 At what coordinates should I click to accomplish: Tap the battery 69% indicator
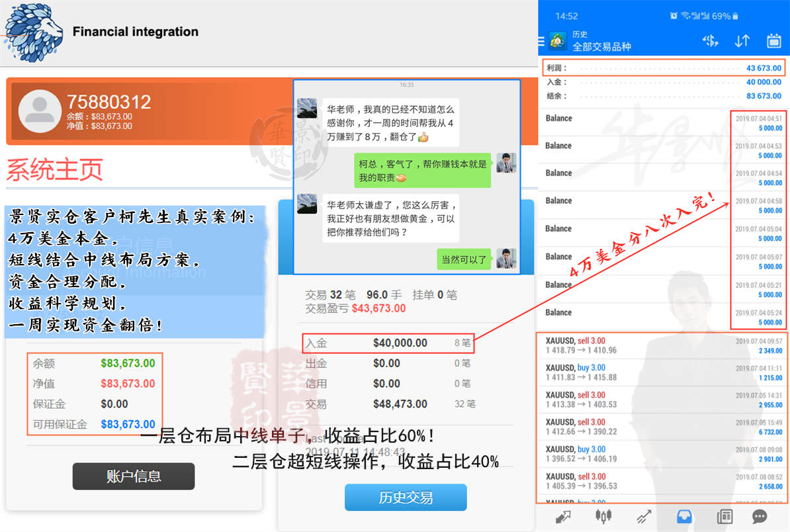tap(726, 16)
